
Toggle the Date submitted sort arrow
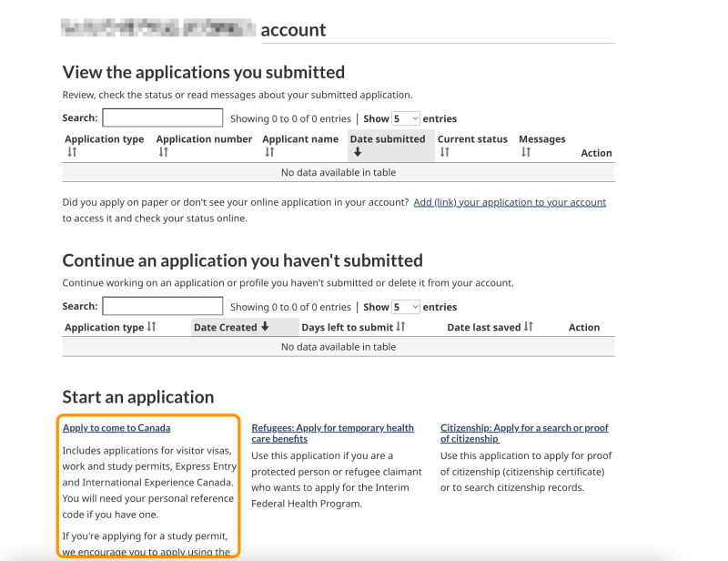[x=358, y=152]
